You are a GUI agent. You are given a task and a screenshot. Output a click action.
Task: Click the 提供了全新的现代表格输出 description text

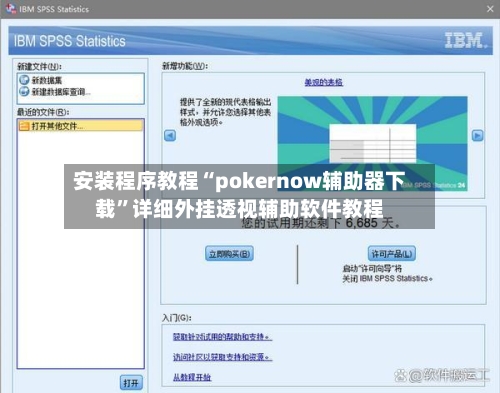click(x=226, y=112)
